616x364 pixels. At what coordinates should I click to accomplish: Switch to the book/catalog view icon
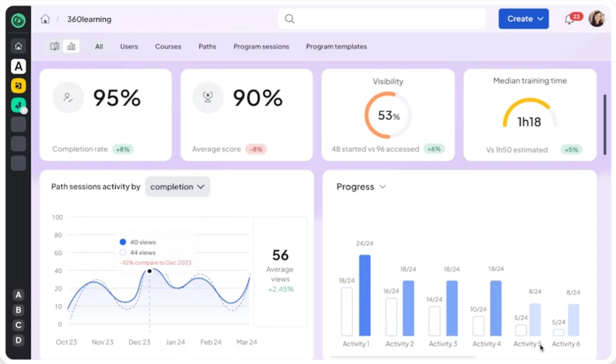pos(54,46)
